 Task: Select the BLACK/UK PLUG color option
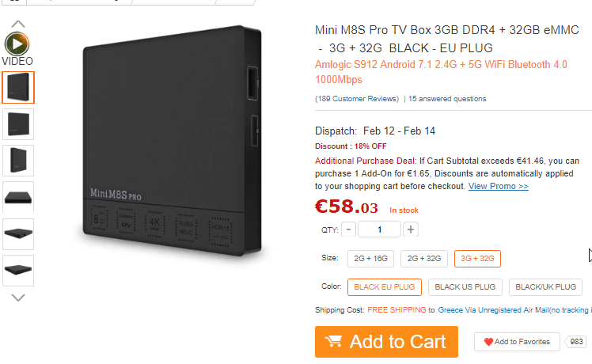[x=545, y=287]
